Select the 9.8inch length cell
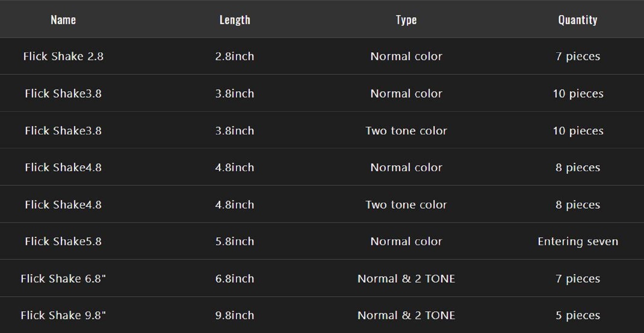 (x=235, y=315)
